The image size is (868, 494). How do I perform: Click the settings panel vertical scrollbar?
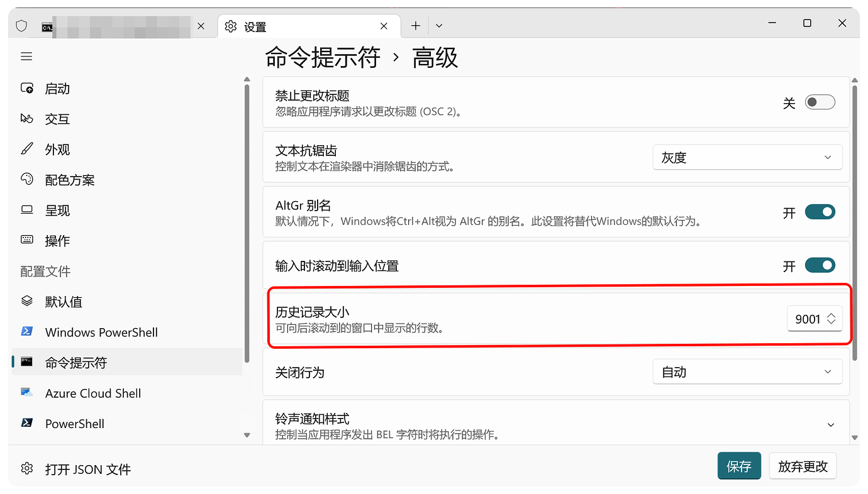(854, 223)
